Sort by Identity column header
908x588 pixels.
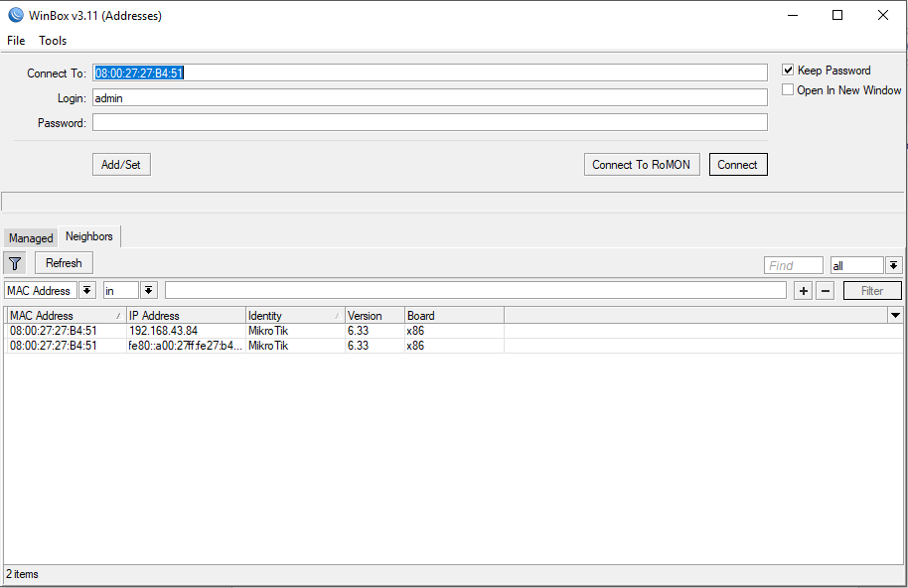[295, 316]
